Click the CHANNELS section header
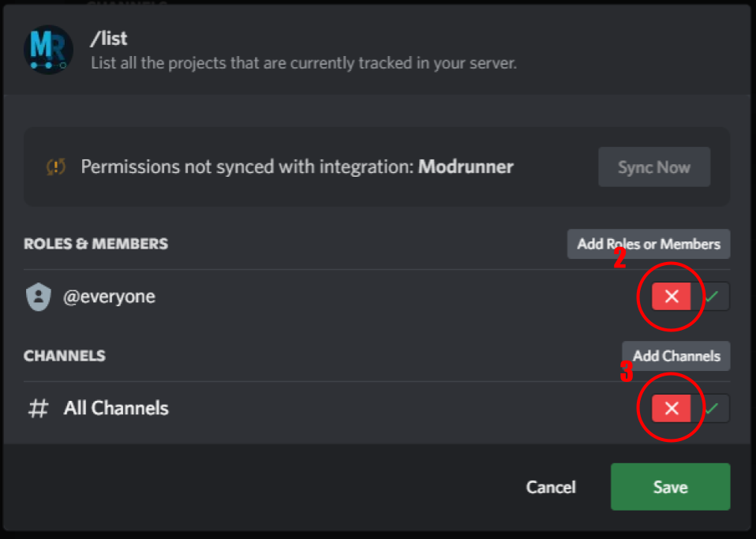 click(x=65, y=356)
